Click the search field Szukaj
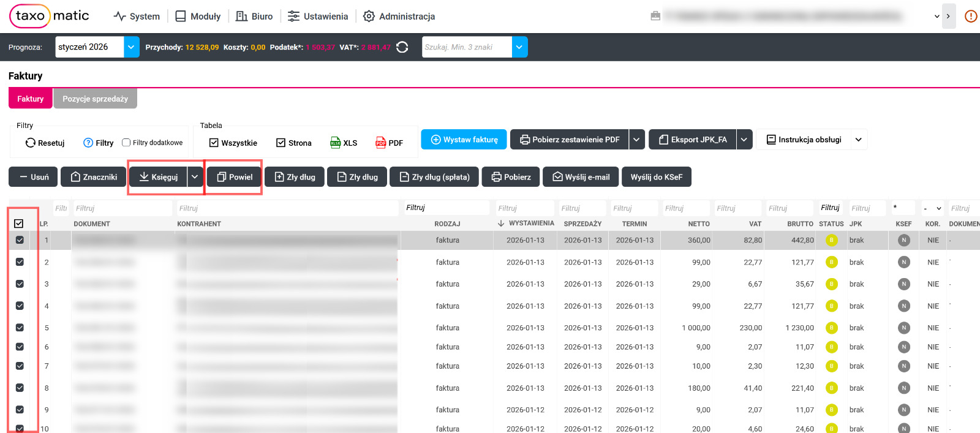This screenshot has height=433, width=980. 466,47
